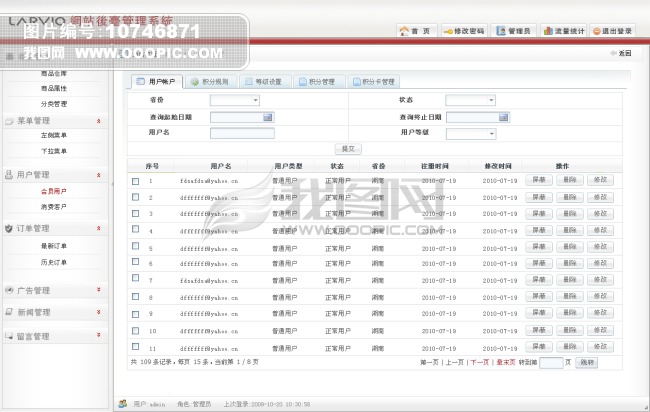Screen dimensions: 650x412
Task: Check the checkbox for row 6
Action: click(x=136, y=262)
